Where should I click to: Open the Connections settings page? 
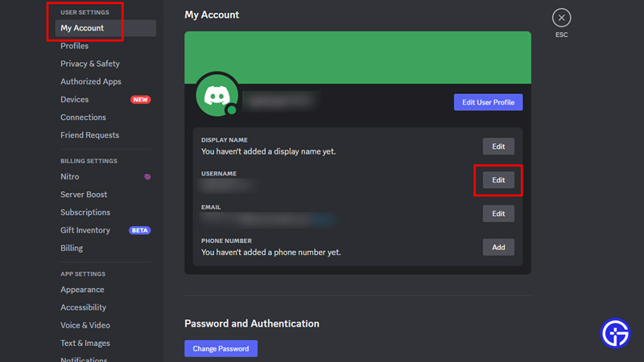(x=83, y=117)
